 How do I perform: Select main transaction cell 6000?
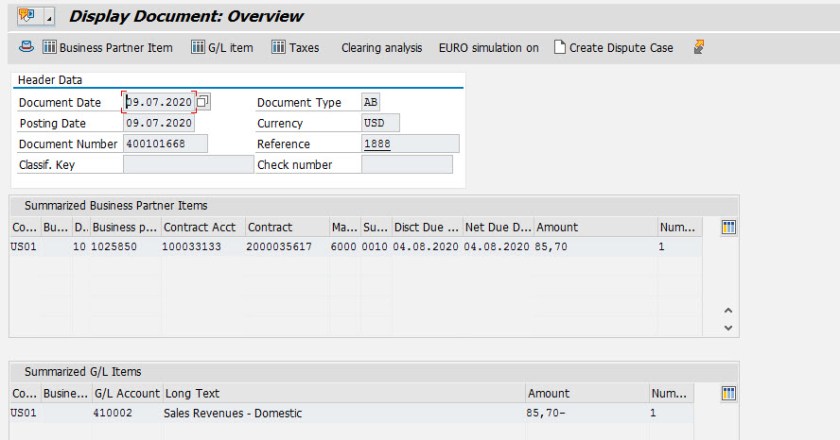[343, 247]
